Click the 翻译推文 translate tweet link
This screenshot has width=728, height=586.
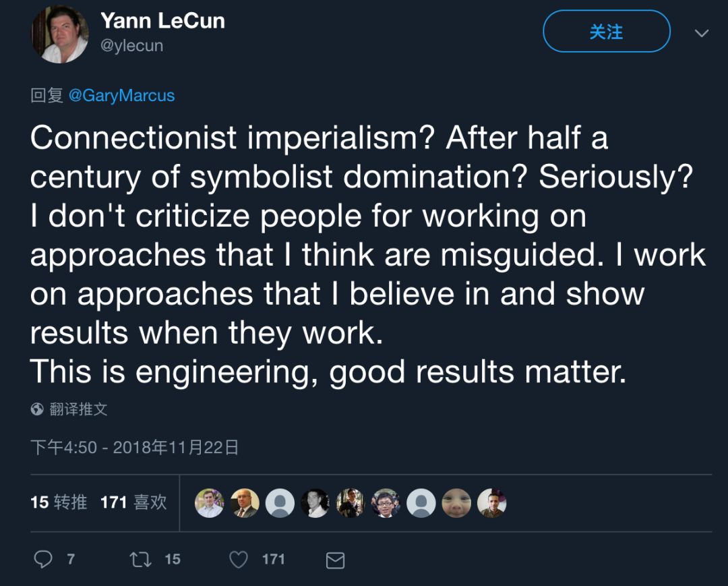click(78, 409)
